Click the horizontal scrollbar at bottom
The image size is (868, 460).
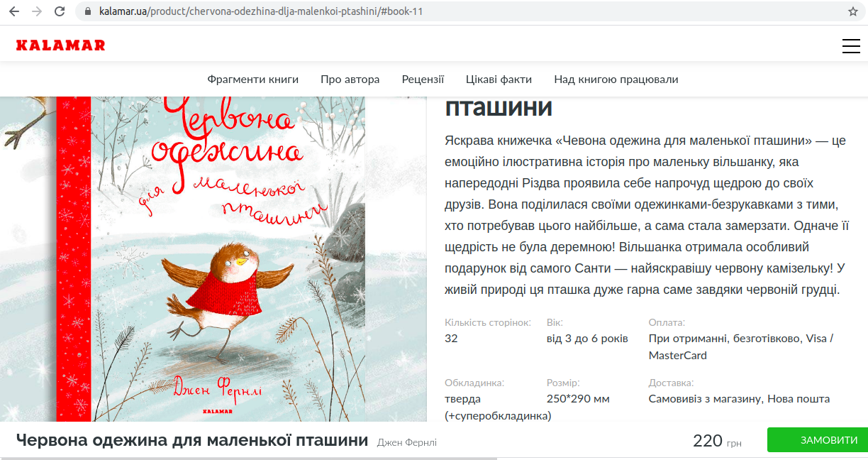click(248, 459)
